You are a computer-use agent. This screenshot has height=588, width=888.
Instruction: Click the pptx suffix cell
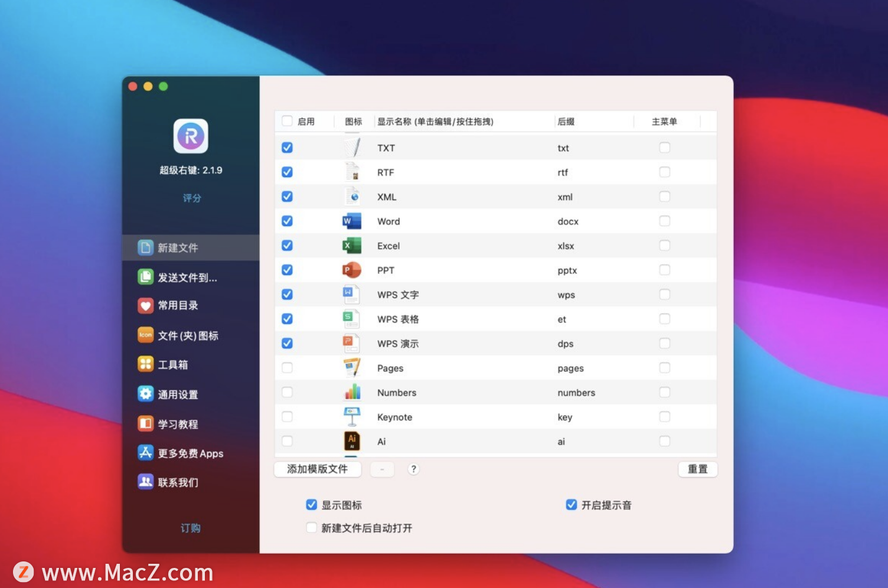(567, 270)
